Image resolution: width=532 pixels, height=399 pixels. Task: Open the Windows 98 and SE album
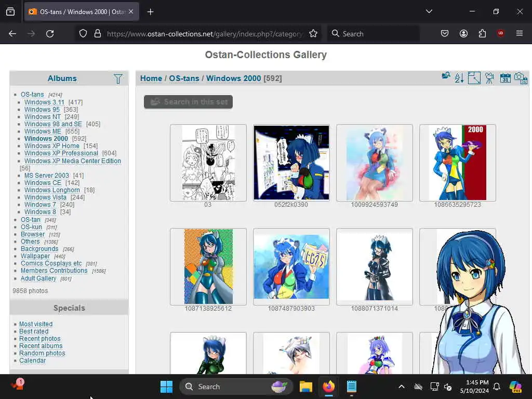[x=53, y=124]
